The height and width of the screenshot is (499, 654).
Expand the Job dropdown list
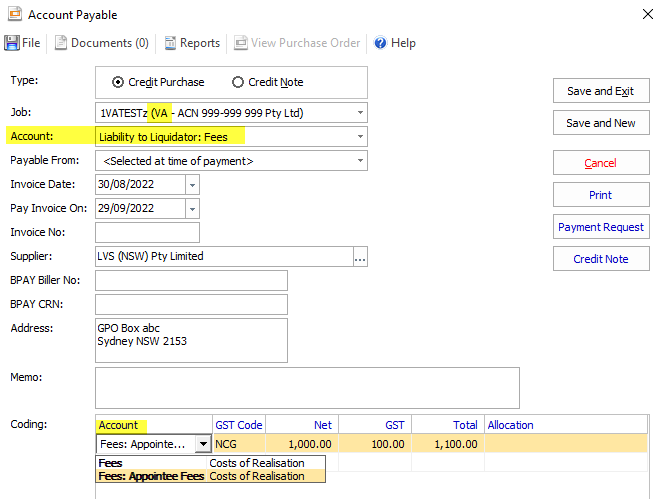tap(360, 112)
